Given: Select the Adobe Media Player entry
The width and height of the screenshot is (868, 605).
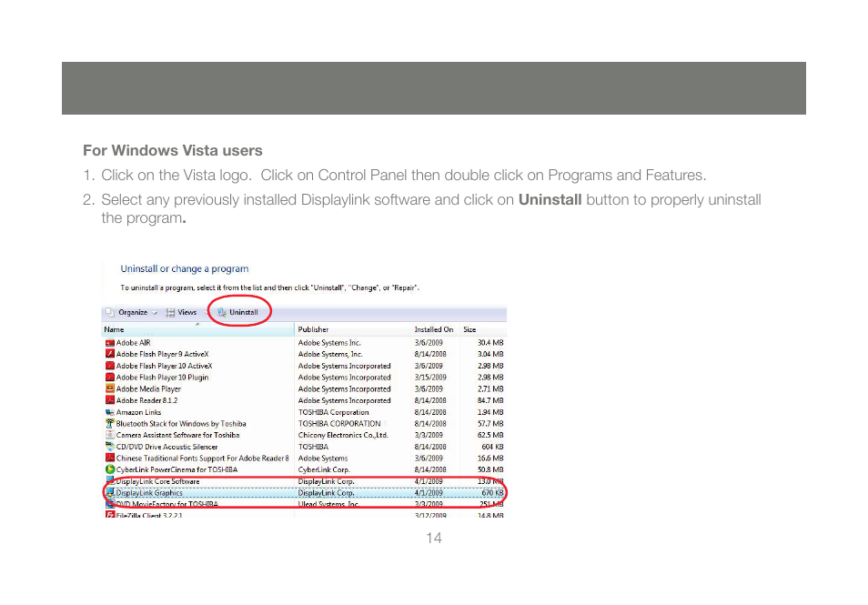Looking at the screenshot, I should (x=148, y=389).
